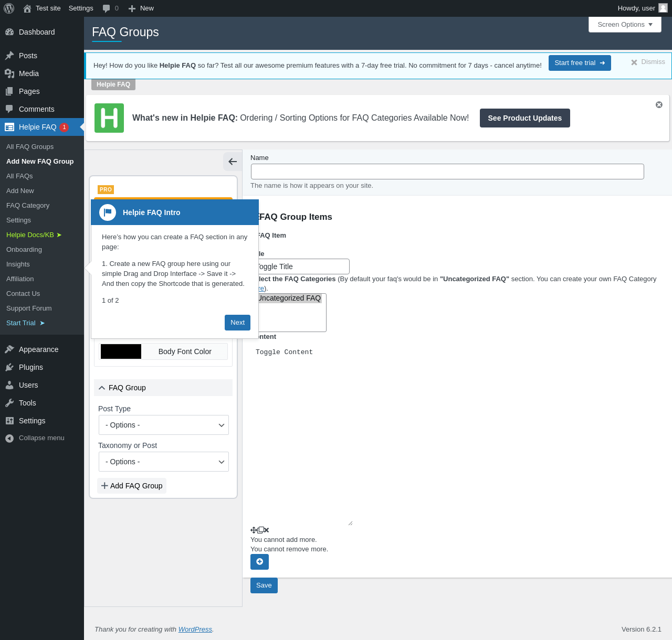
Task: Click Next in the Helpie FAQ Intro popup
Action: tap(237, 323)
